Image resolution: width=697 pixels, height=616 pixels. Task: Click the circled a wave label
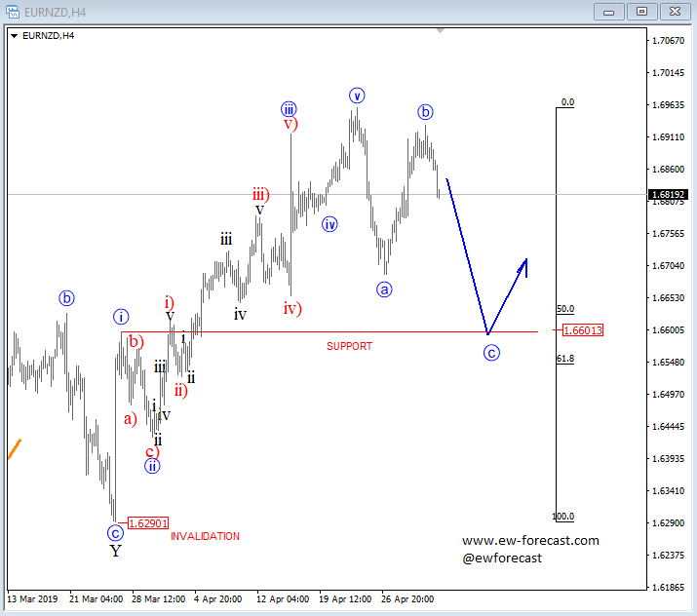tap(385, 289)
